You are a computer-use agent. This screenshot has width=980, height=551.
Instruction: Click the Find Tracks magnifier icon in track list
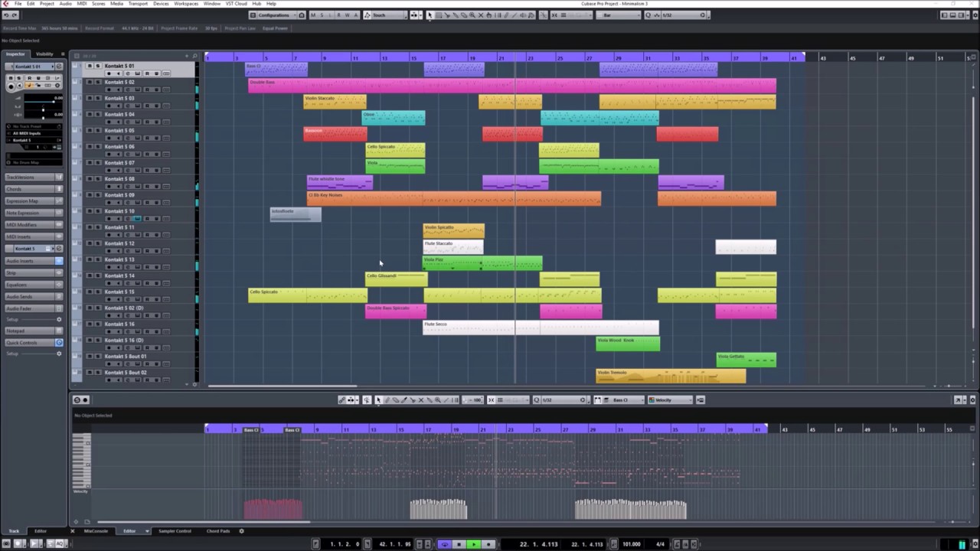pos(194,56)
